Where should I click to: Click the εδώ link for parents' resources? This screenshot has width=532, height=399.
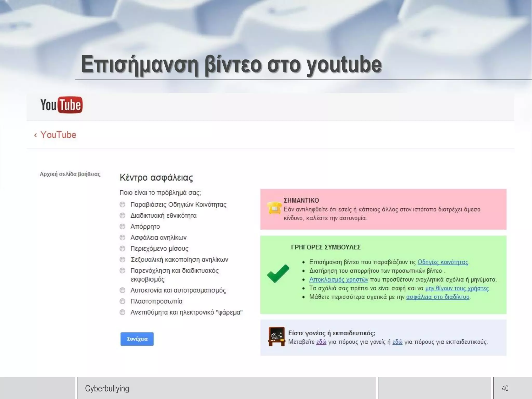point(321,342)
